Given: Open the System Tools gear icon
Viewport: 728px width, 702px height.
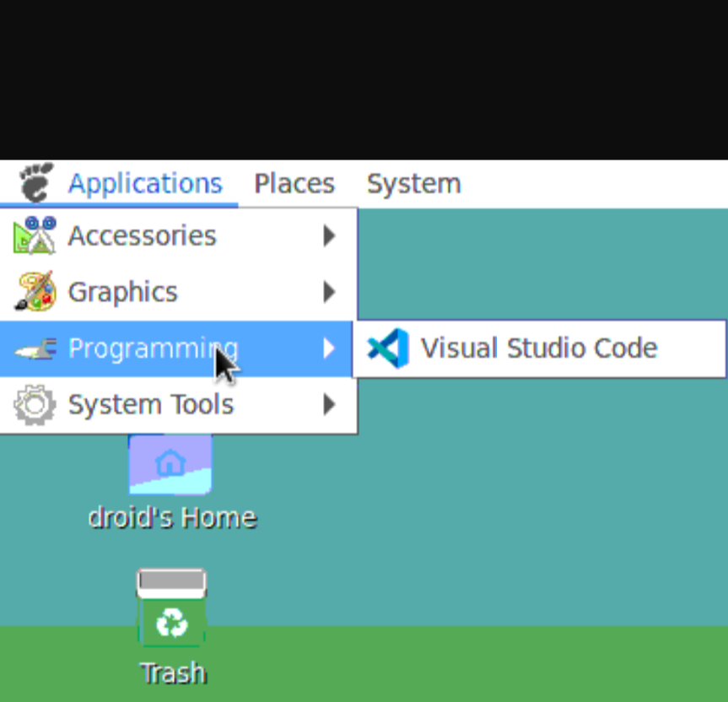Looking at the screenshot, I should coord(32,404).
